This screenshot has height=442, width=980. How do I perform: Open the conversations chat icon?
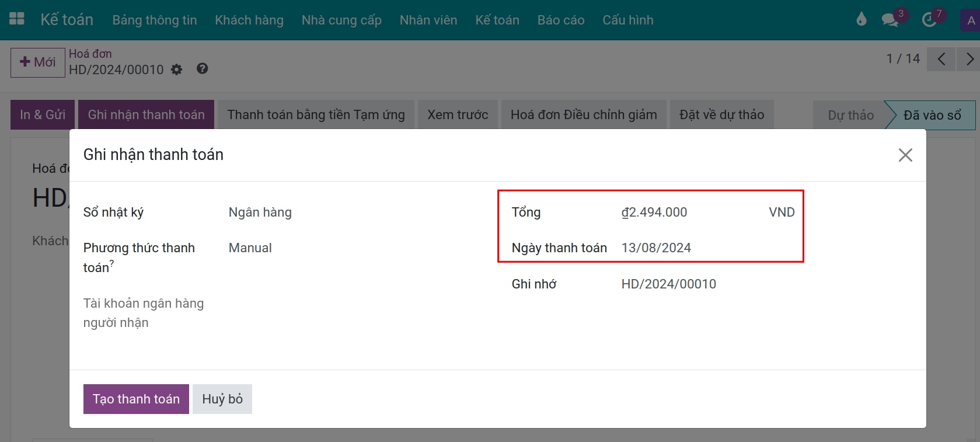[890, 20]
